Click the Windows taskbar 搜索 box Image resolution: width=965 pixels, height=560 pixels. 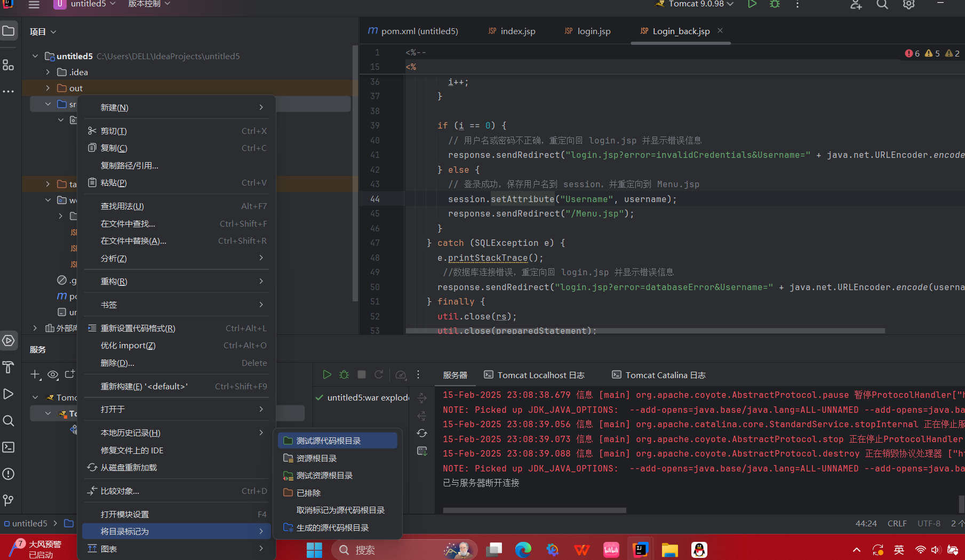pyautogui.click(x=404, y=549)
